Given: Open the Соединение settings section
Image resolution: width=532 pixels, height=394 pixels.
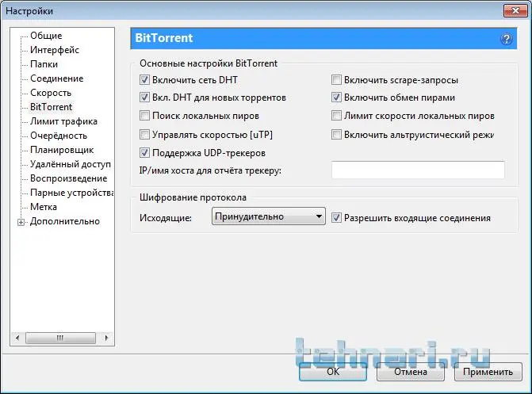Looking at the screenshot, I should pyautogui.click(x=56, y=78).
